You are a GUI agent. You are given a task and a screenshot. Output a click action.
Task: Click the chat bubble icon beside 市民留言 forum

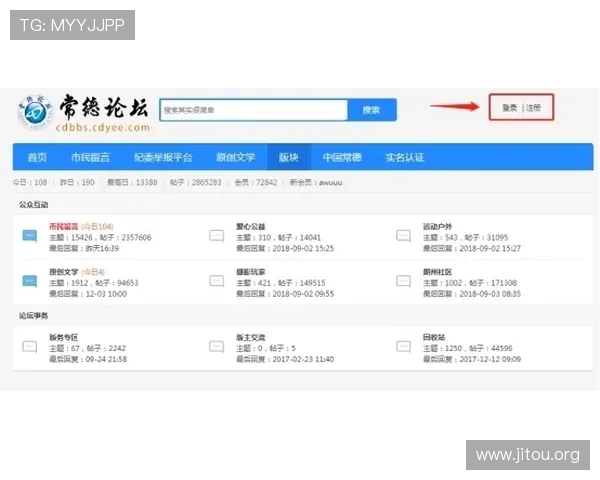30,236
